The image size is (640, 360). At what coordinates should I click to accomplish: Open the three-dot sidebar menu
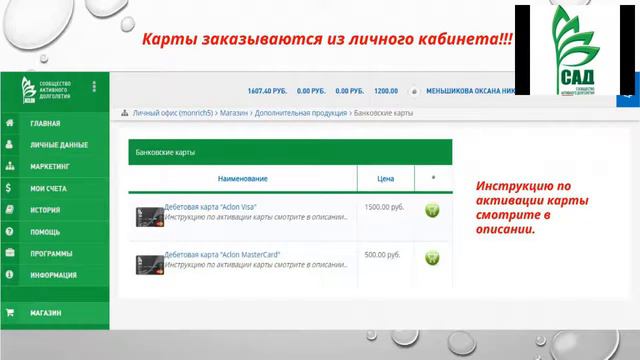94,87
